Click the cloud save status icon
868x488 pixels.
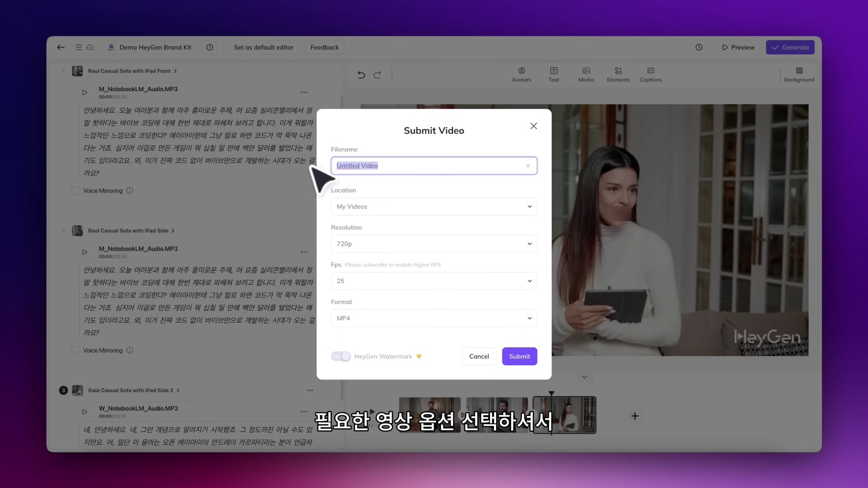tap(90, 47)
